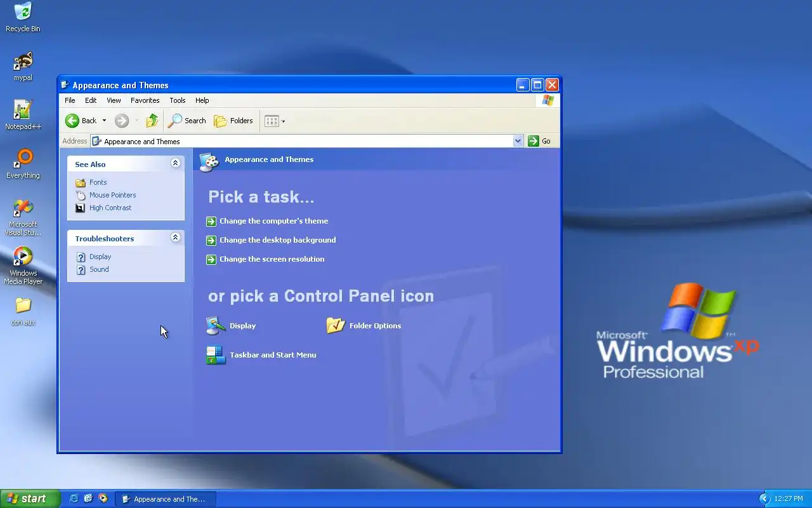812x508 pixels.
Task: Click the taskbar clock showing 12:27 PM
Action: [789, 499]
